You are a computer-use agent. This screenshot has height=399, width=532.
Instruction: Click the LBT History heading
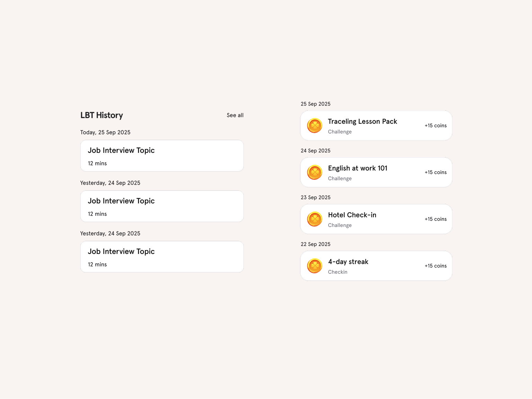pos(101,115)
